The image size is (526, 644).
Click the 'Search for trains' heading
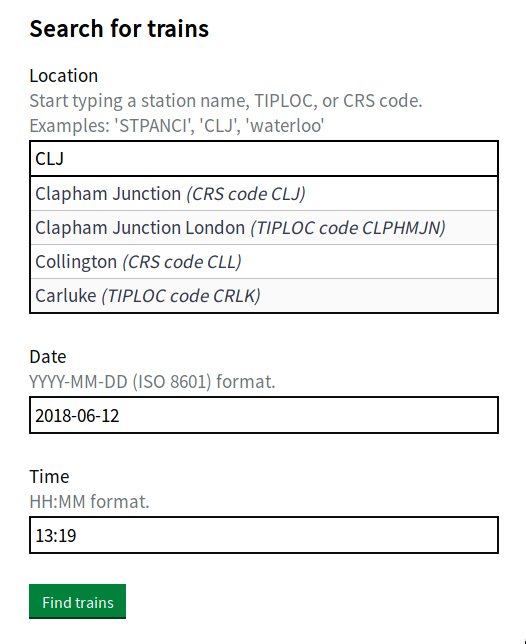119,29
